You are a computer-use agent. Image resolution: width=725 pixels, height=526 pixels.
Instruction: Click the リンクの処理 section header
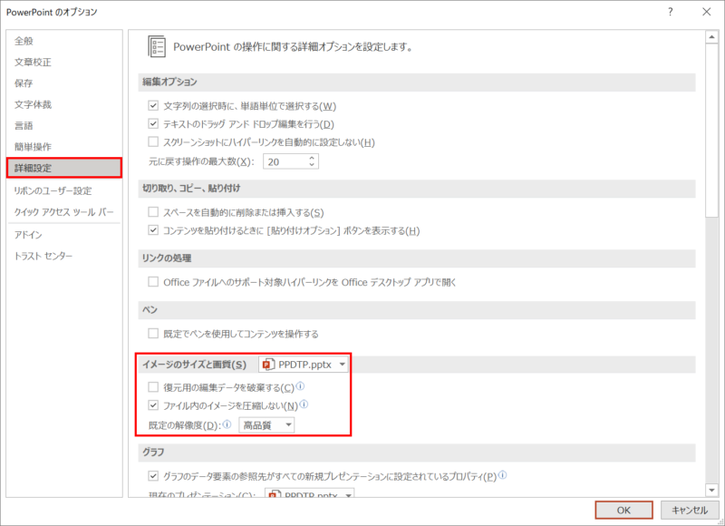tap(417, 258)
